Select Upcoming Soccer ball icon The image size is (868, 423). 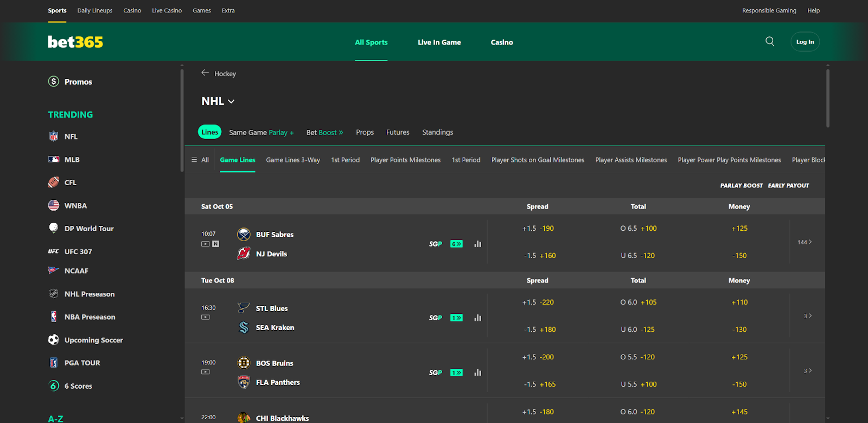pyautogui.click(x=53, y=340)
